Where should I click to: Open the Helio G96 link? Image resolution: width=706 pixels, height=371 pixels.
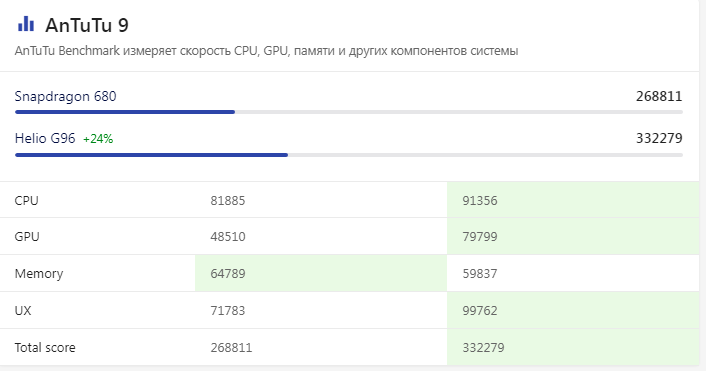(x=45, y=138)
